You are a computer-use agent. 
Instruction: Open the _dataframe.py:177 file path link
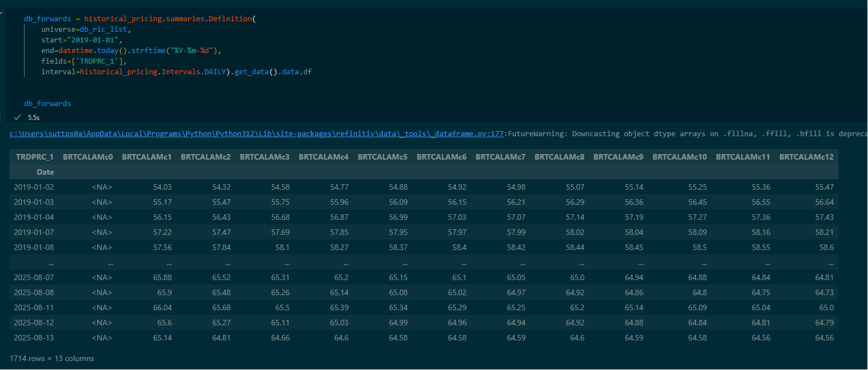pos(256,134)
